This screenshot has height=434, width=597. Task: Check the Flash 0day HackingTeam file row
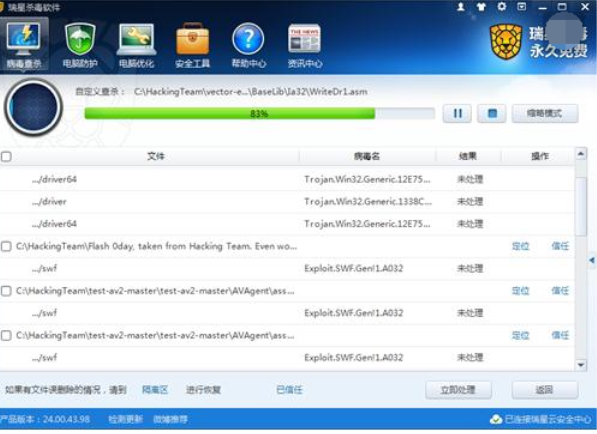pyautogui.click(x=6, y=246)
